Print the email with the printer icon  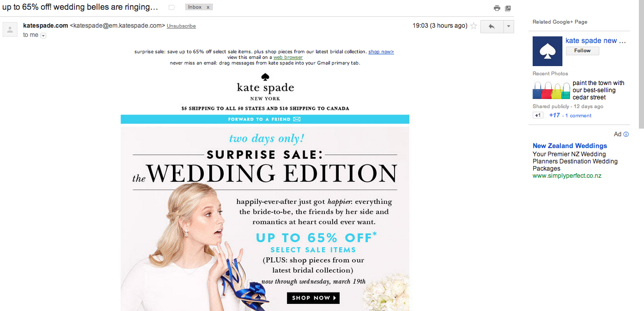point(497,8)
